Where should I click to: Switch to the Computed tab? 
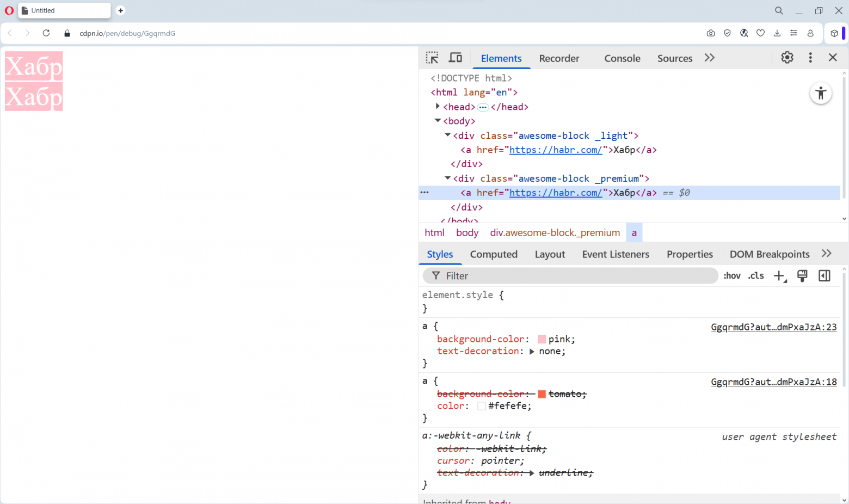tap(494, 254)
